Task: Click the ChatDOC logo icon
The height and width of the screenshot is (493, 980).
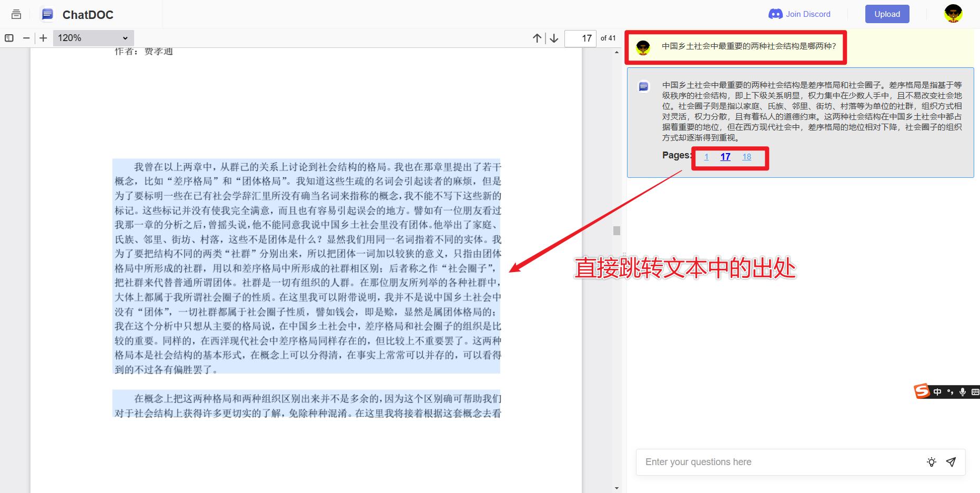Action: (47, 14)
